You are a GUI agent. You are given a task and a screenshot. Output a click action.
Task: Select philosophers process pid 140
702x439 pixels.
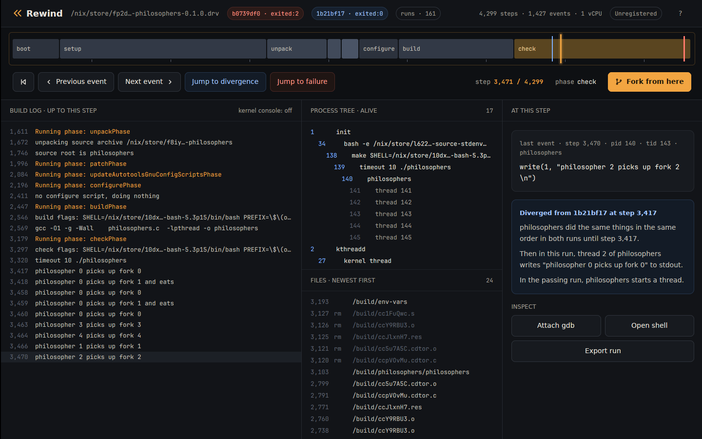click(402, 179)
